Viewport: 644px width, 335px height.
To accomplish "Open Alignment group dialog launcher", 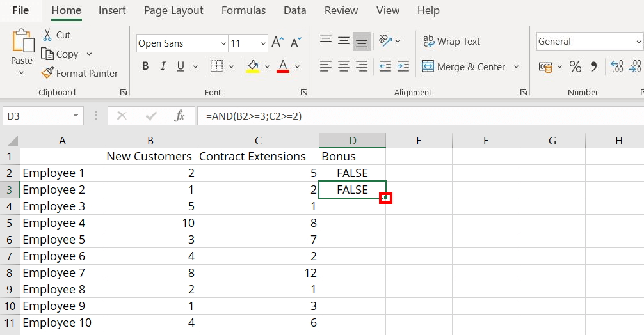I will click(523, 92).
